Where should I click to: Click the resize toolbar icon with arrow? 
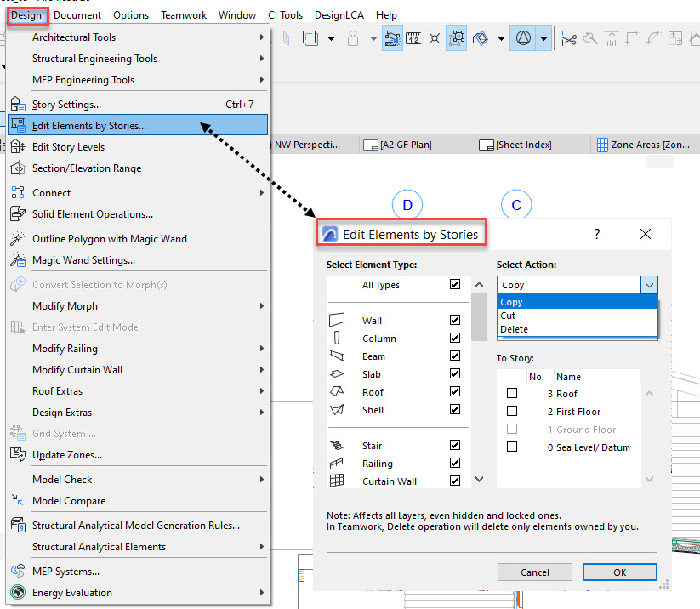(x=675, y=39)
